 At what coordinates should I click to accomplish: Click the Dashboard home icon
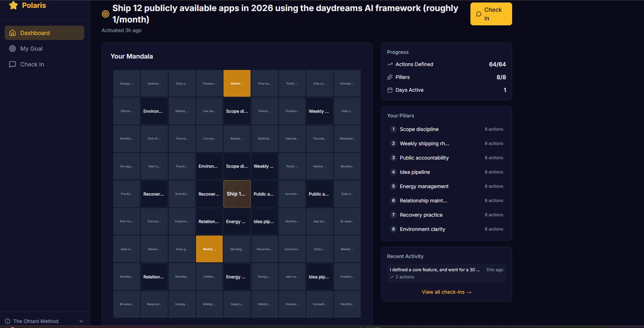click(12, 33)
